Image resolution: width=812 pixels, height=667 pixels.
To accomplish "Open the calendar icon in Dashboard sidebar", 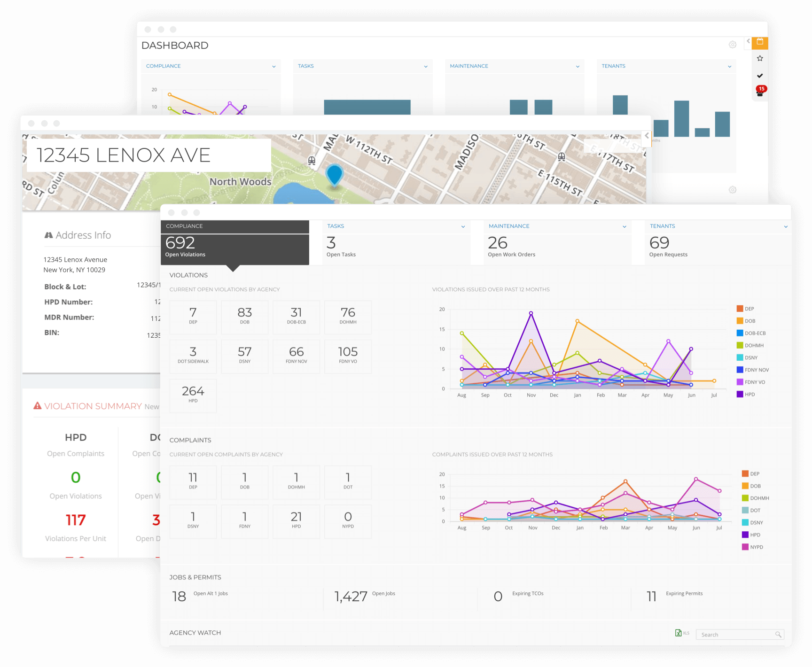I will point(760,43).
